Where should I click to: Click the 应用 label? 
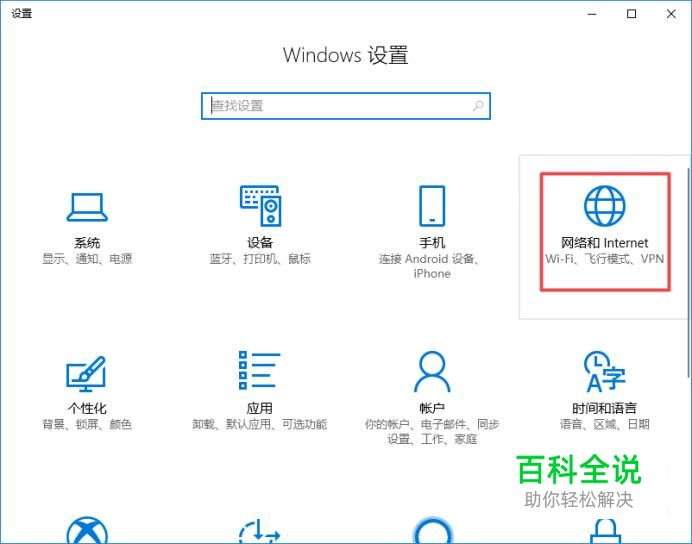click(x=260, y=408)
